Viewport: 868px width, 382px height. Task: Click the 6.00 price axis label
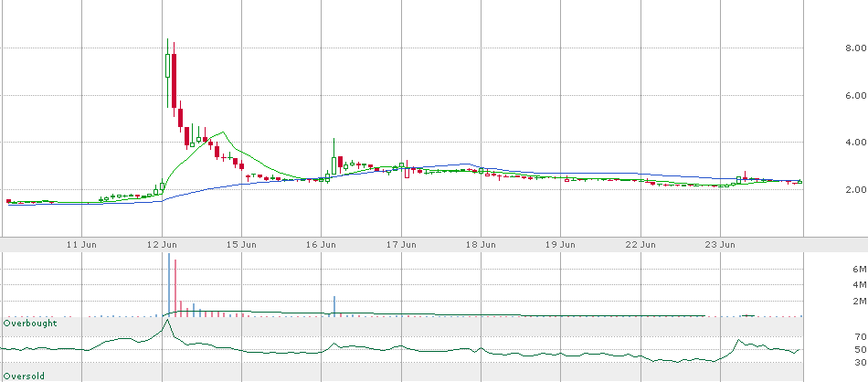pos(855,95)
